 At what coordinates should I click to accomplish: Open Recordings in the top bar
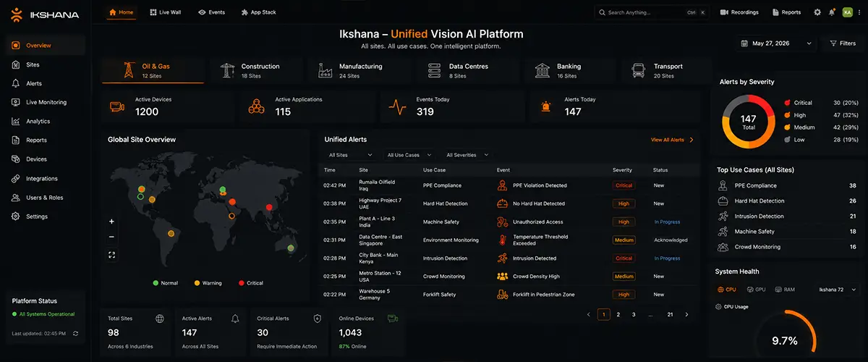tap(739, 12)
